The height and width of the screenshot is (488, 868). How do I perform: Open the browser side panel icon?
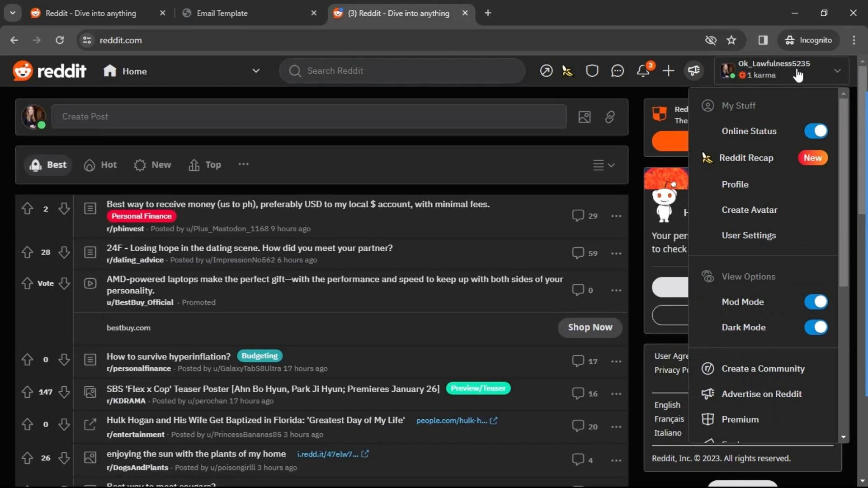763,40
